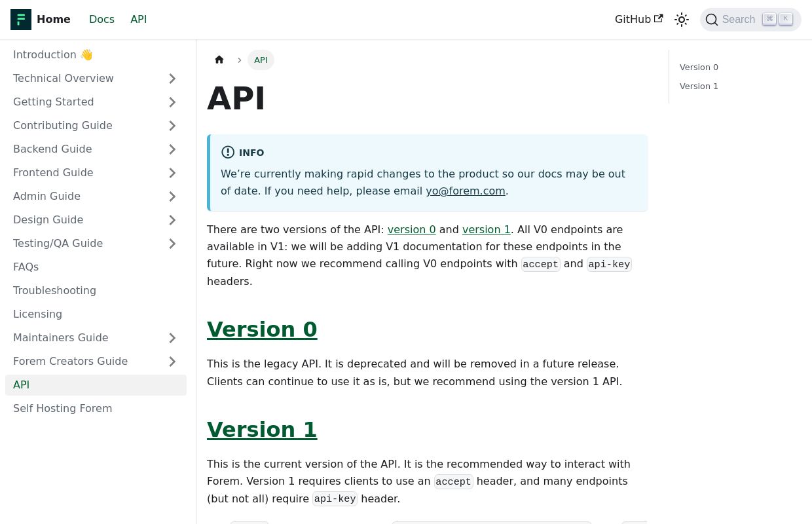
Task: Expand the Getting Started chevron
Action: point(172,102)
